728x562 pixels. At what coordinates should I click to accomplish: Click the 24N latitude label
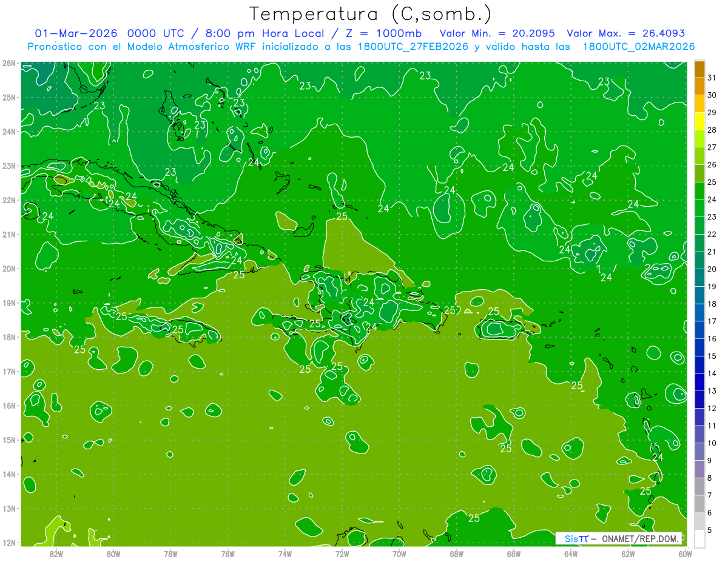click(x=8, y=132)
